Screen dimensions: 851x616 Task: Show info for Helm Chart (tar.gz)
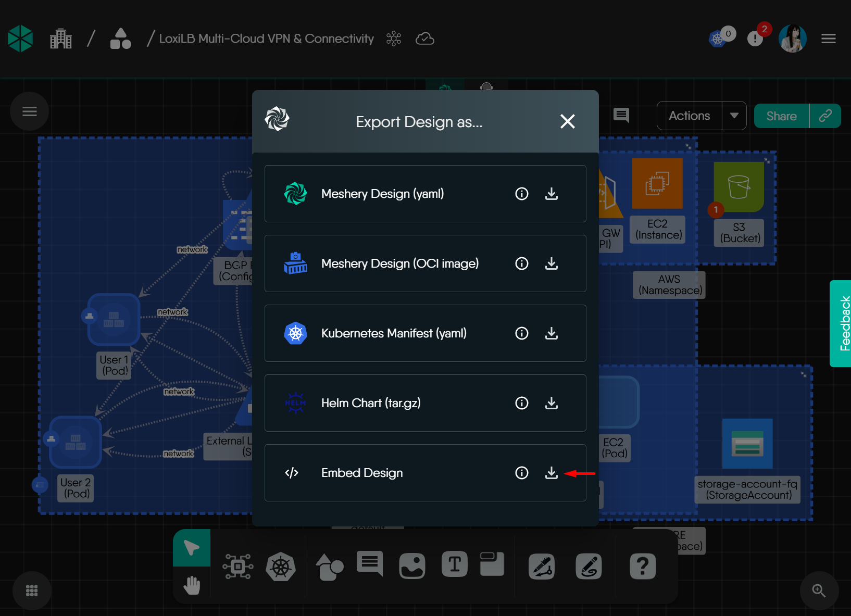pyautogui.click(x=522, y=403)
